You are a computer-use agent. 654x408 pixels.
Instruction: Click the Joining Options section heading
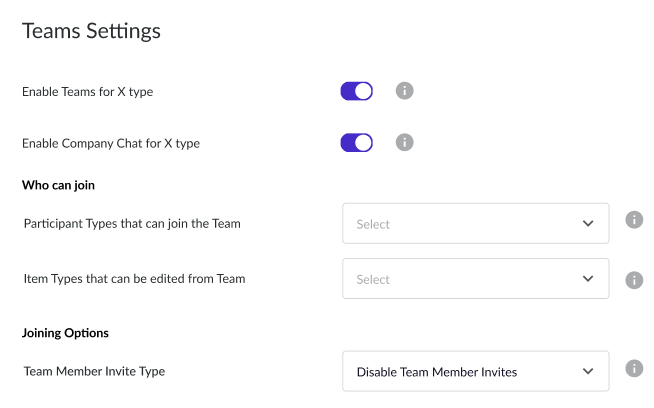65,333
